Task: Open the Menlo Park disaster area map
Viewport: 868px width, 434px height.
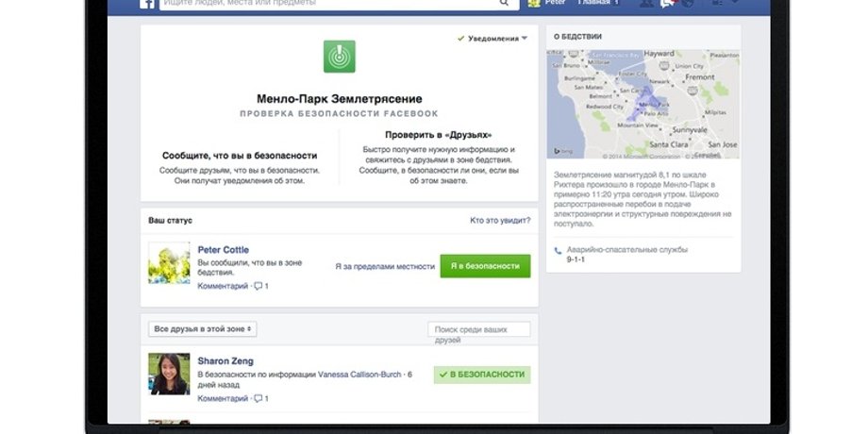Action: pyautogui.click(x=643, y=104)
